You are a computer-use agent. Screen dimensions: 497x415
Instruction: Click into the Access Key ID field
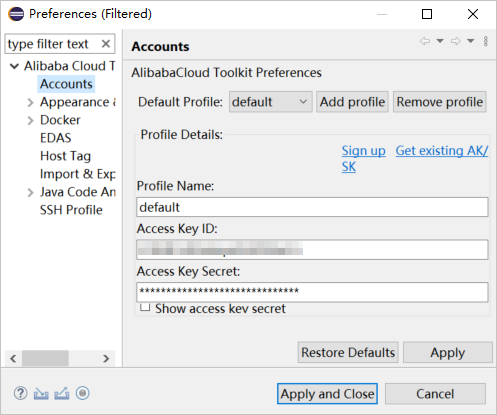312,250
